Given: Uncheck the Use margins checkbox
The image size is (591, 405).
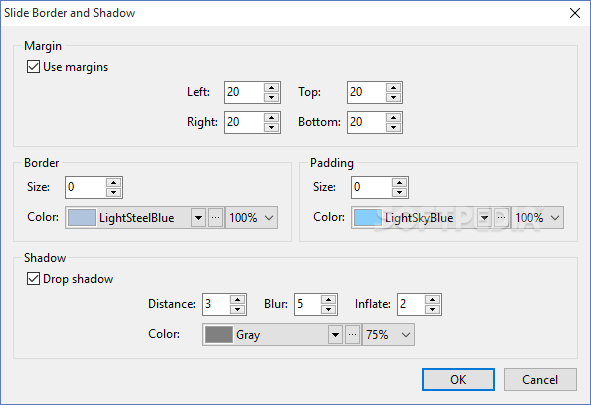Looking at the screenshot, I should [33, 67].
